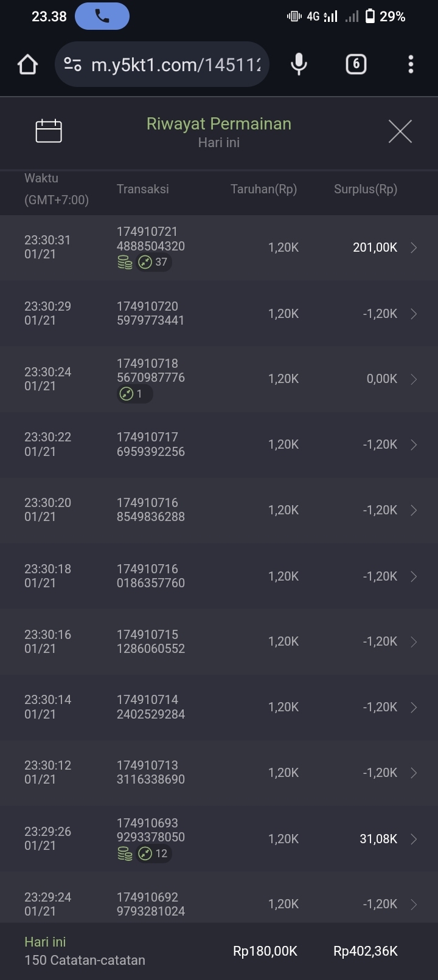Close the Riwayat Permainan panel
Viewport: 438px width, 980px height.
[x=400, y=131]
